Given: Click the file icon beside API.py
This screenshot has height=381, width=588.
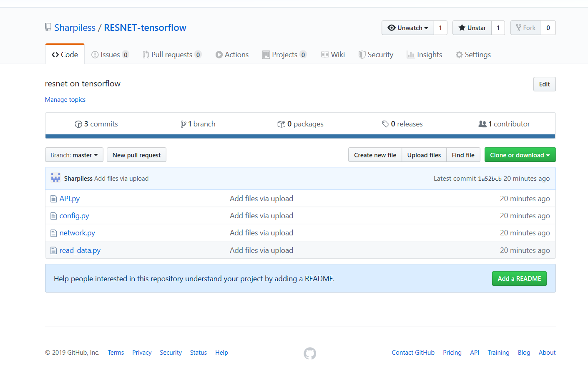Looking at the screenshot, I should 53,199.
